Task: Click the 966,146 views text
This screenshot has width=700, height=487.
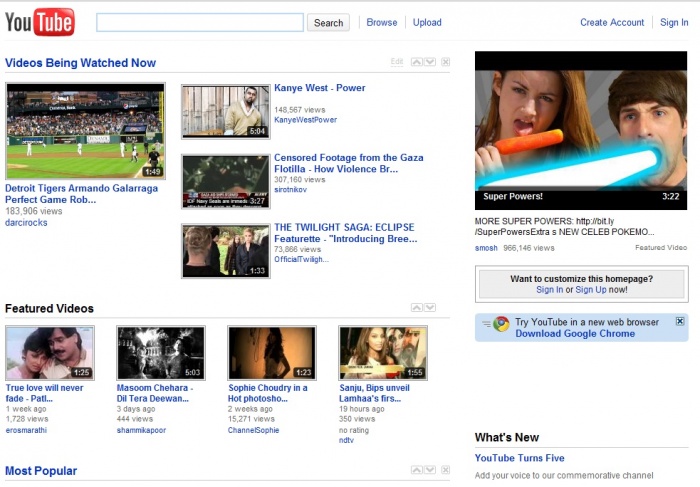Action: tap(529, 248)
